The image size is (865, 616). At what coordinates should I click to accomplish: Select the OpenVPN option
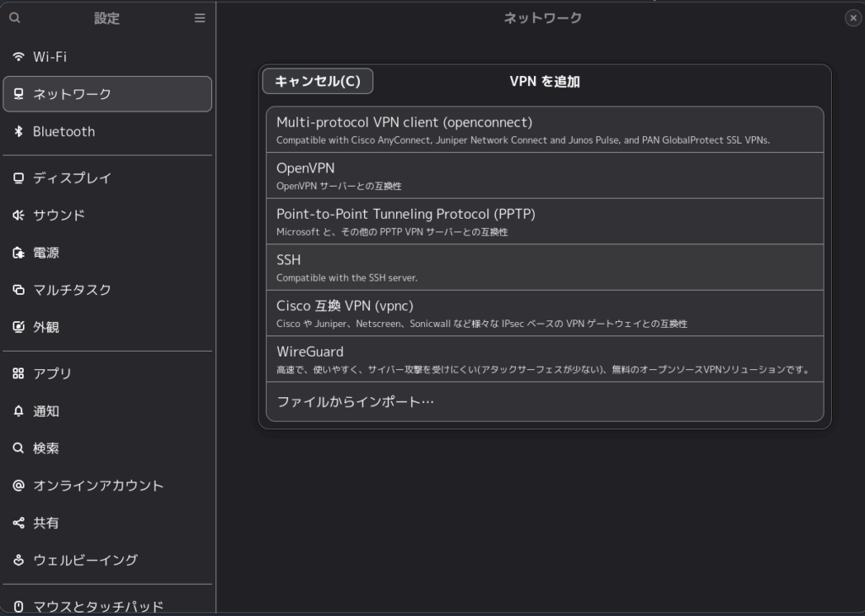[x=545, y=176]
